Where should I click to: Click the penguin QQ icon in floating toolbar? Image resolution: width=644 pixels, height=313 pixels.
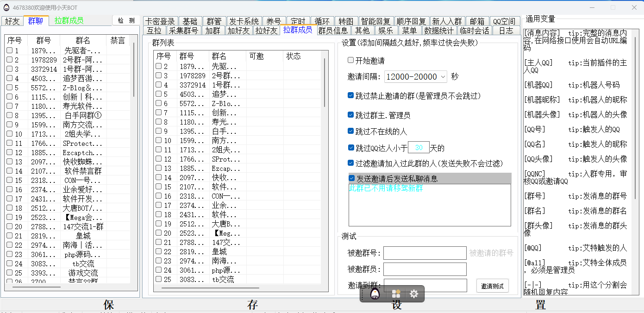375,294
